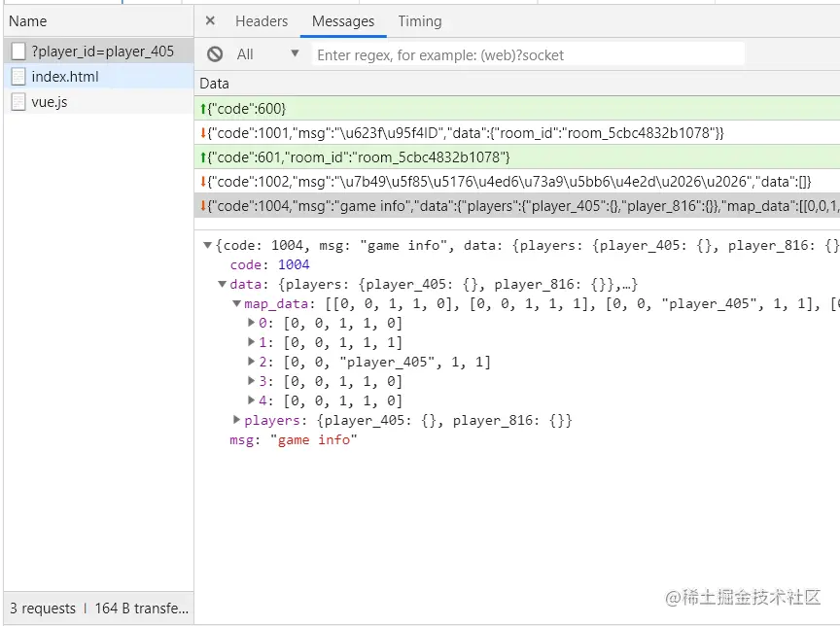The height and width of the screenshot is (626, 840).
Task: Expand map_data row 0 array
Action: 253,323
